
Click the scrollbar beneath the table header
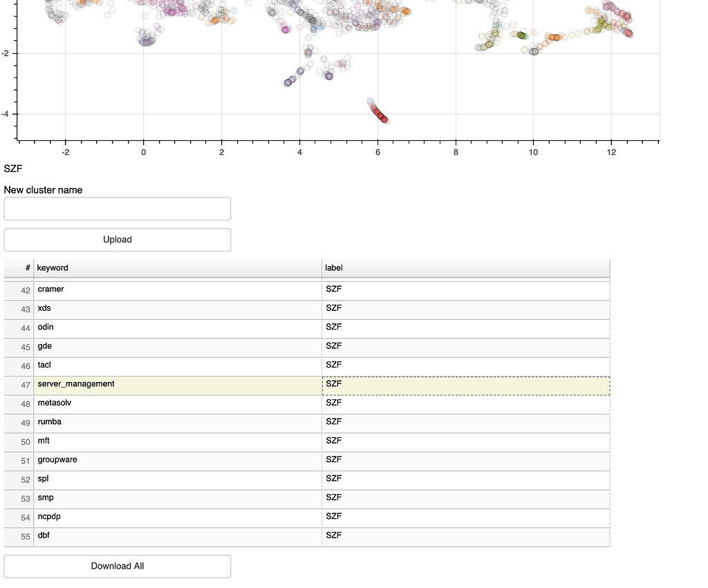307,278
